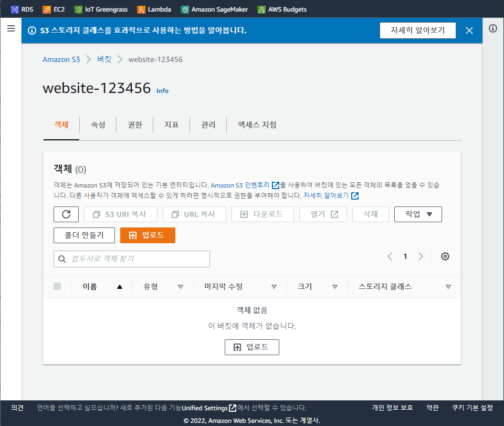Open the help panel info icon at right edge
This screenshot has height=426, width=504.
tap(493, 28)
